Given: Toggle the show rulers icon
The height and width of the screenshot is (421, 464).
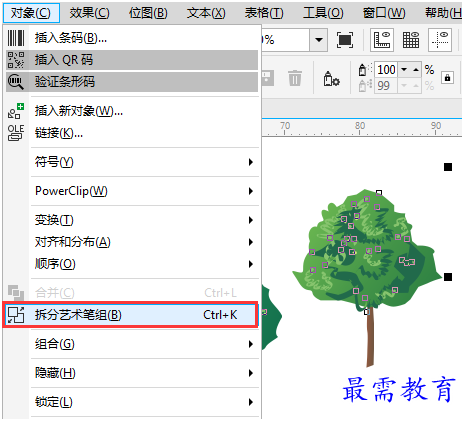Looking at the screenshot, I should pos(382,40).
